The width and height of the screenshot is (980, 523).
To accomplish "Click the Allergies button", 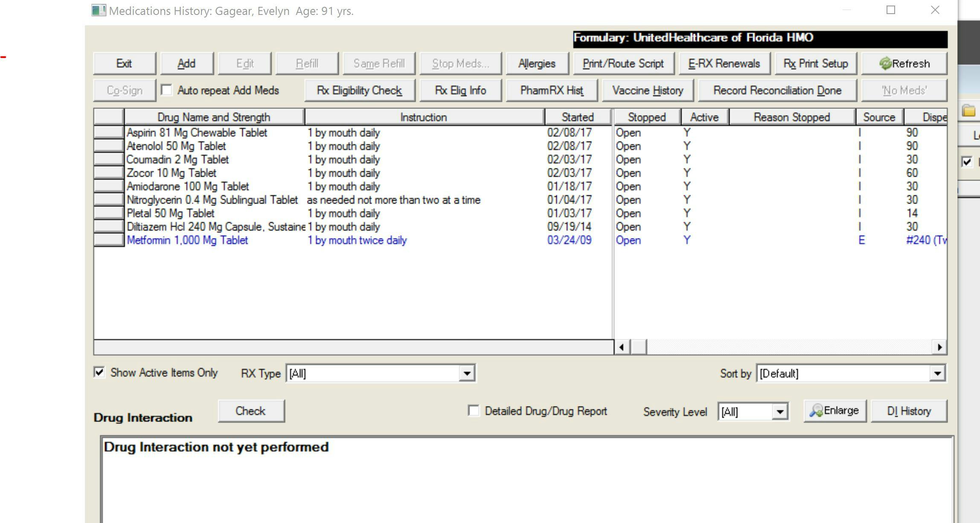I will (537, 63).
